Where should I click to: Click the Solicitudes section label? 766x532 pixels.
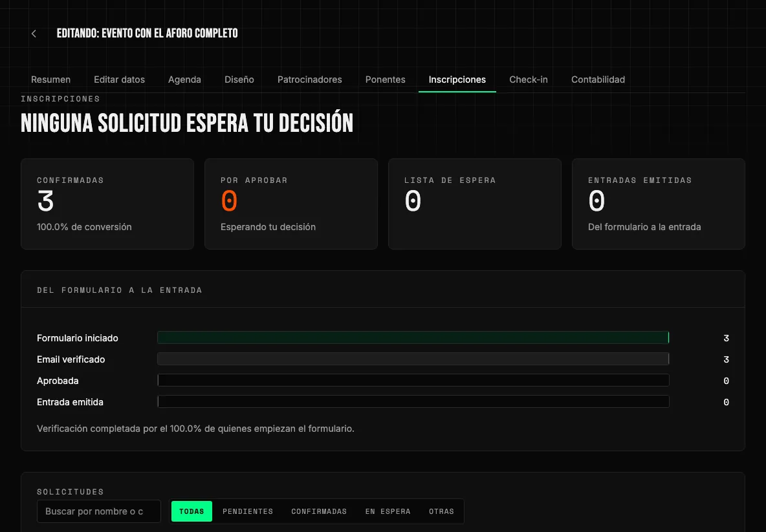point(71,491)
